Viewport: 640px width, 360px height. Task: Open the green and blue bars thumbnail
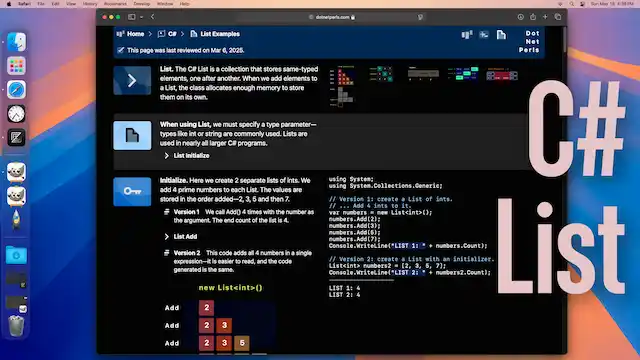463,73
